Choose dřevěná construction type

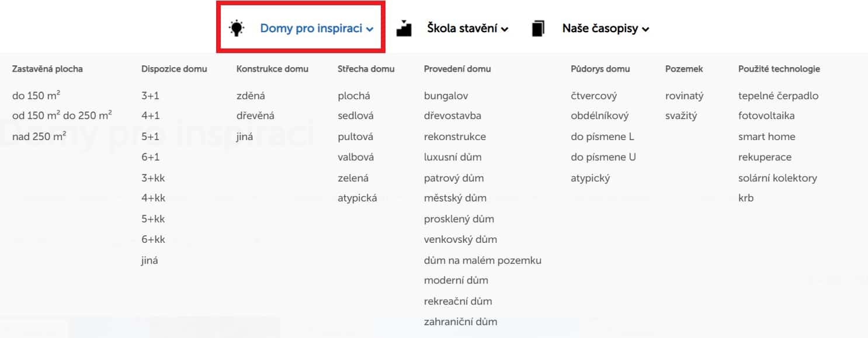pos(255,116)
